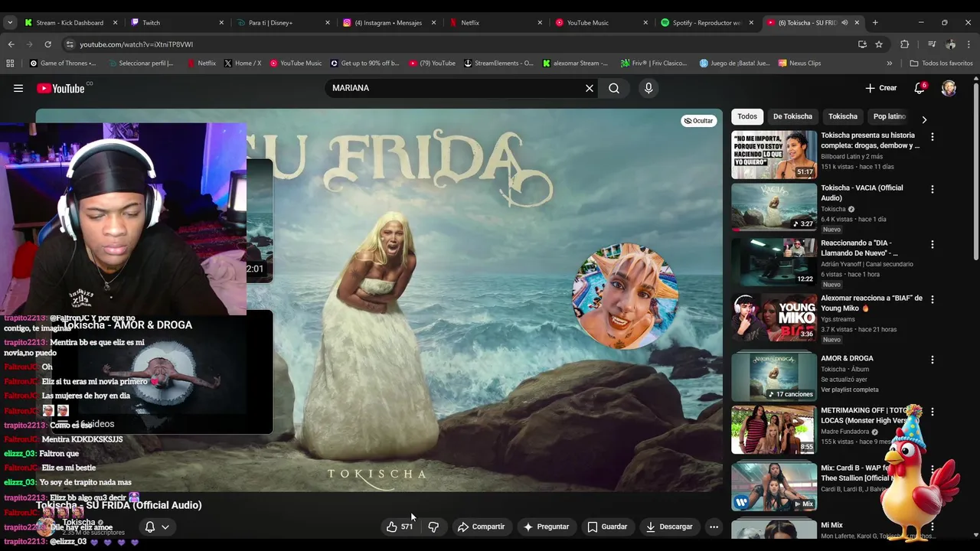Open the Young Miko BIAF reaction thumbnail
The image size is (980, 551).
pyautogui.click(x=773, y=318)
